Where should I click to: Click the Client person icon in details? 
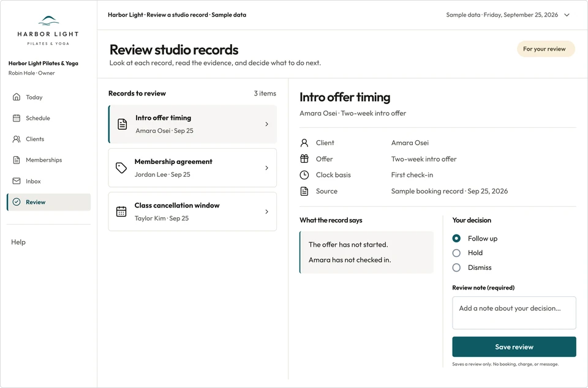pos(304,143)
